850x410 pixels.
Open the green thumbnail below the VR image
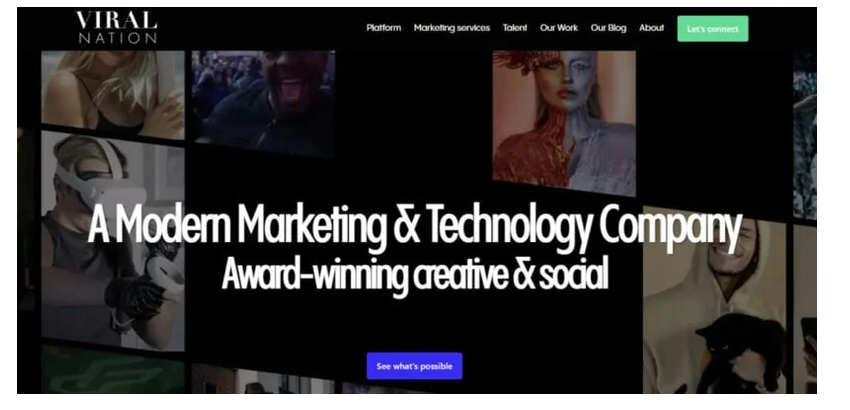[113, 370]
